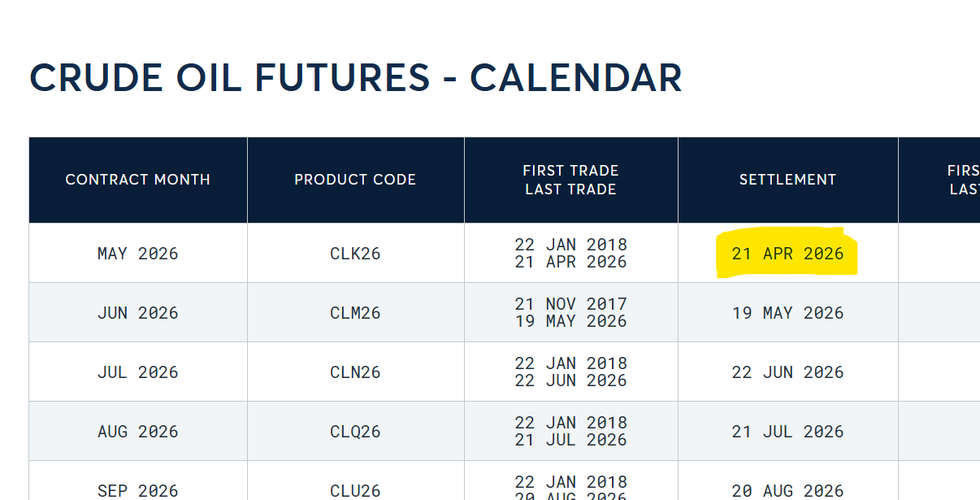Click the Crude Oil Futures Calendar heading
980x500 pixels.
point(356,78)
